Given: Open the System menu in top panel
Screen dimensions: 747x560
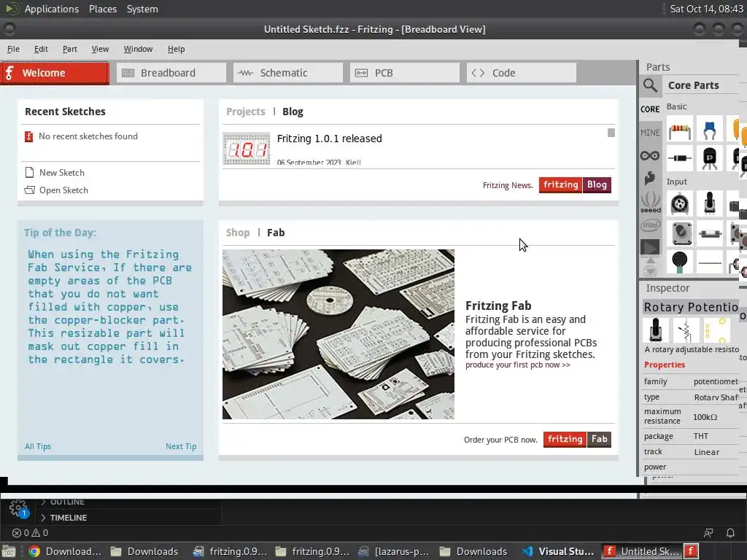Looking at the screenshot, I should click(x=142, y=9).
